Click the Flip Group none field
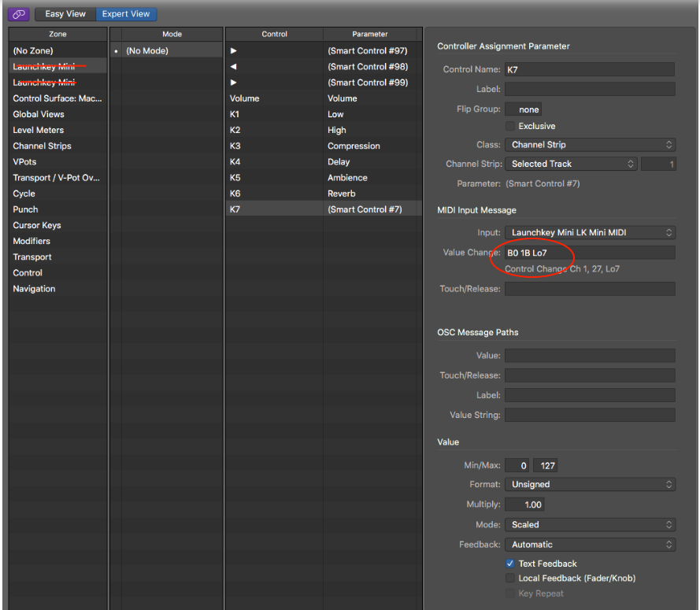The width and height of the screenshot is (700, 610). coord(523,109)
